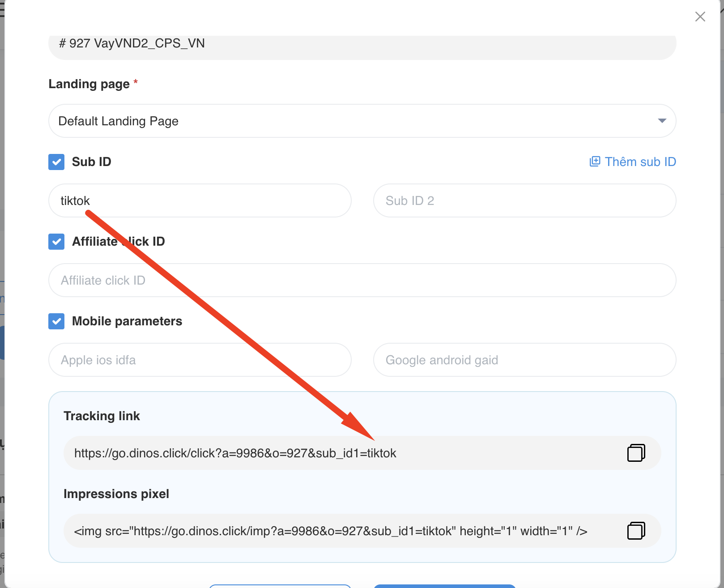
Task: Select the # 927 VayVND2_CPS_VN offer field
Action: pyautogui.click(x=362, y=44)
